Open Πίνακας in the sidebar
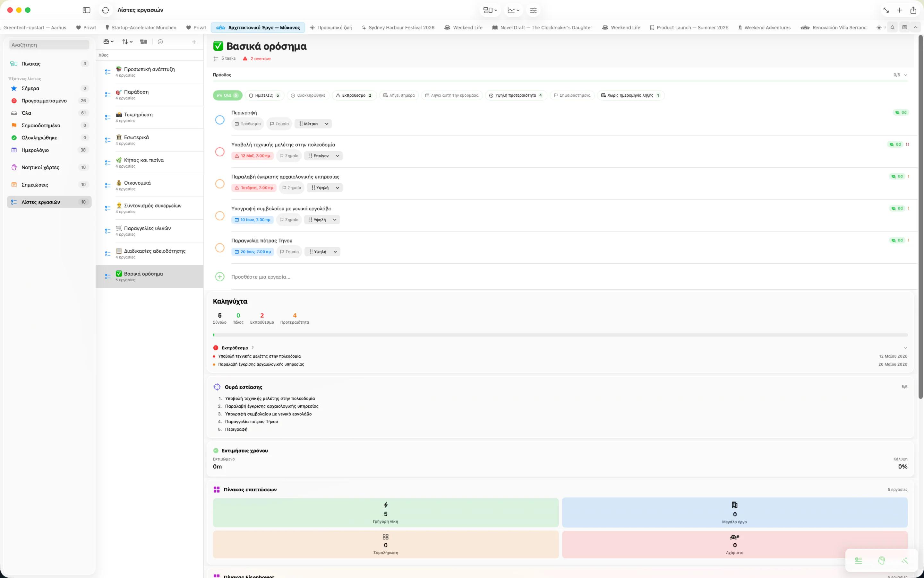Screen dimensions: 924x578 click(49, 64)
